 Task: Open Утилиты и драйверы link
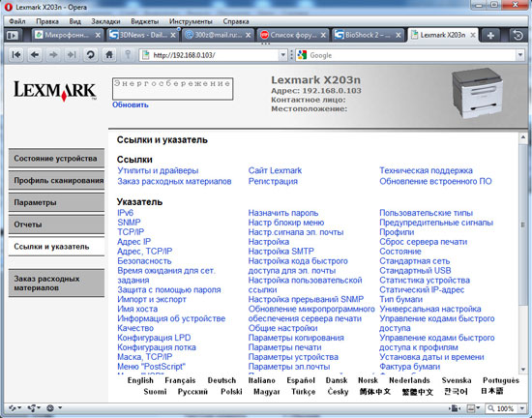coord(158,170)
